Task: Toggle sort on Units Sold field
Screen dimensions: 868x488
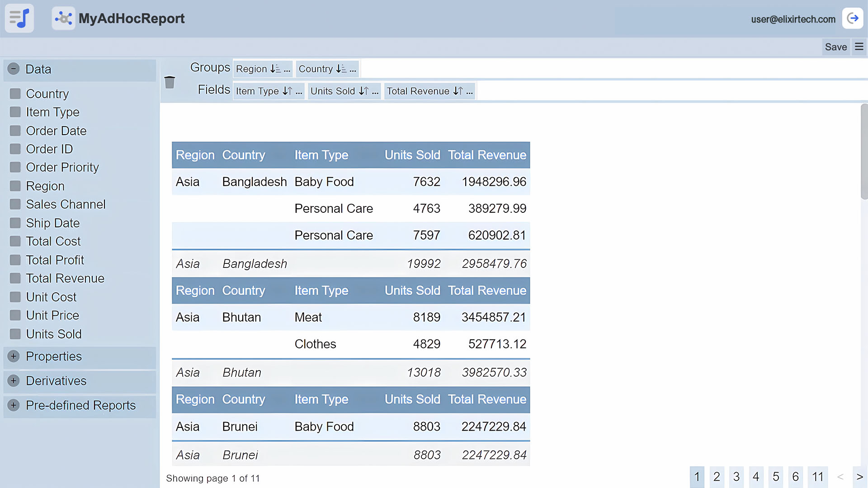Action: [x=364, y=91]
